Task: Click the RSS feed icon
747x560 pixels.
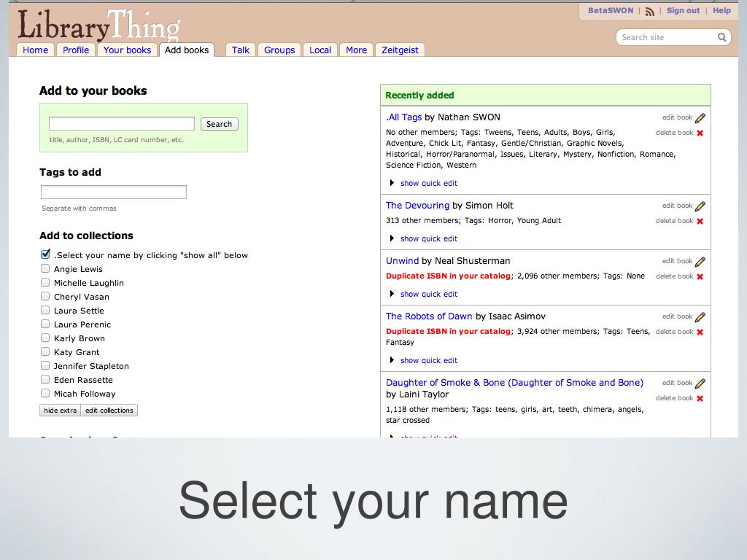Action: [650, 12]
